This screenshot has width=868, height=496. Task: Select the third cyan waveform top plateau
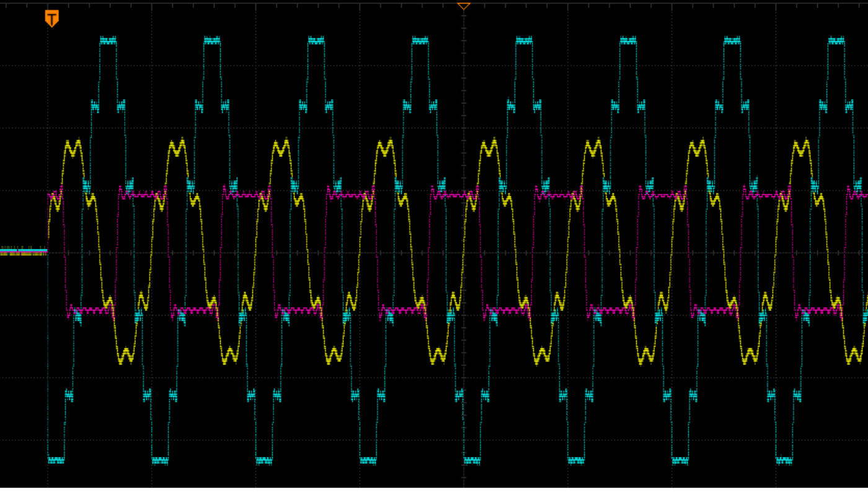316,41
